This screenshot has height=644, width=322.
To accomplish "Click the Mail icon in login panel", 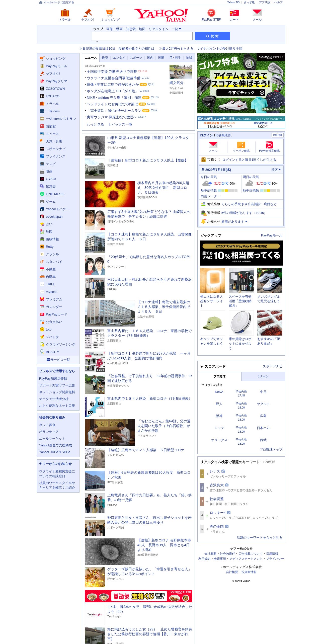I will click(x=213, y=145).
